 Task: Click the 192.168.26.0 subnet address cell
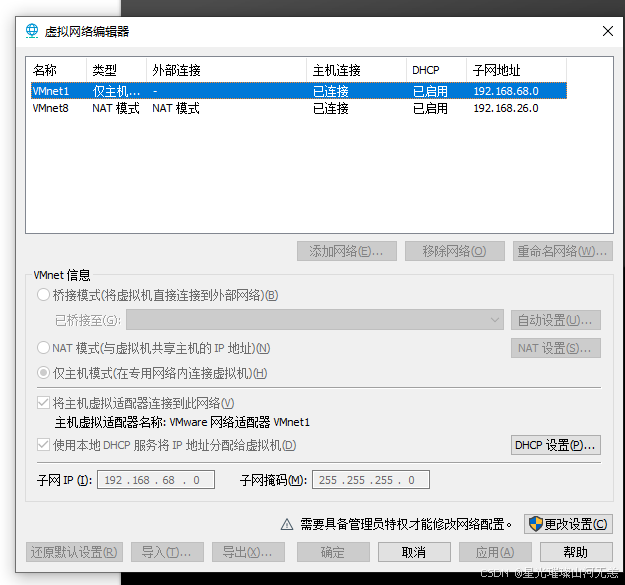coord(506,108)
